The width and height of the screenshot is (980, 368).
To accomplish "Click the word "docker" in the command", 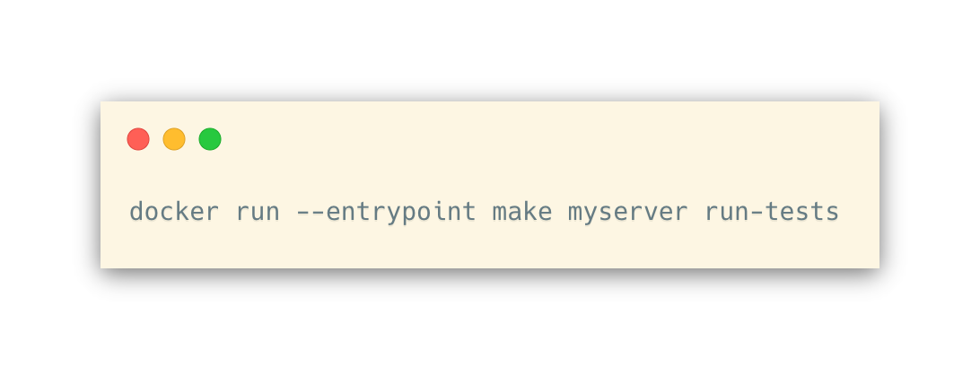I will 174,211.
